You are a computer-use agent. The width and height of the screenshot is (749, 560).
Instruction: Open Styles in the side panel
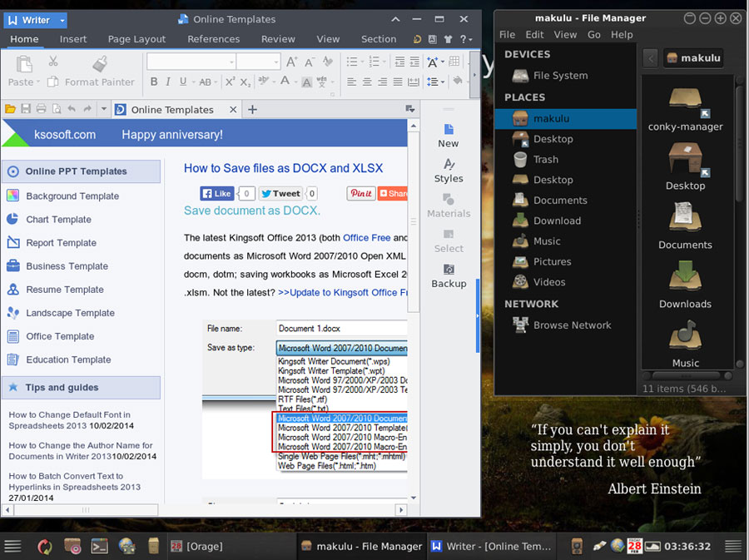pos(448,171)
